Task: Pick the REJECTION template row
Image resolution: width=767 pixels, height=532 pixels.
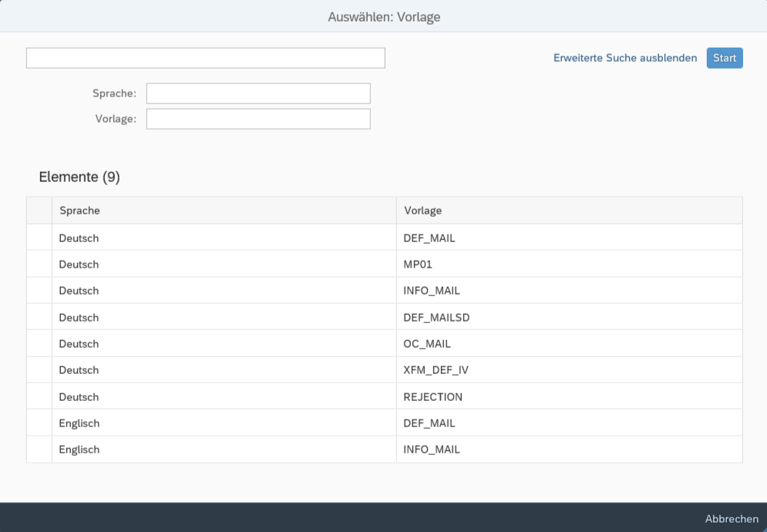Action: click(x=432, y=397)
